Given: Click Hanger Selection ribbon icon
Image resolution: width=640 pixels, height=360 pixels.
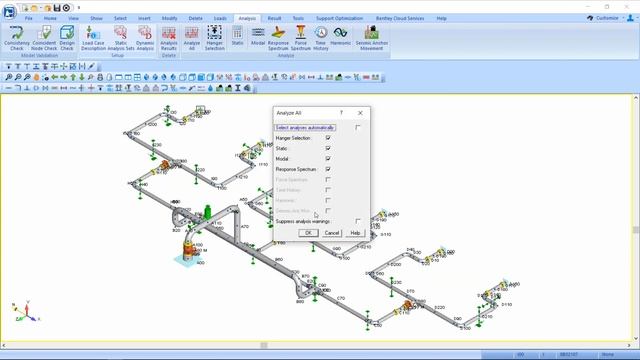Looking at the screenshot, I should [214, 38].
